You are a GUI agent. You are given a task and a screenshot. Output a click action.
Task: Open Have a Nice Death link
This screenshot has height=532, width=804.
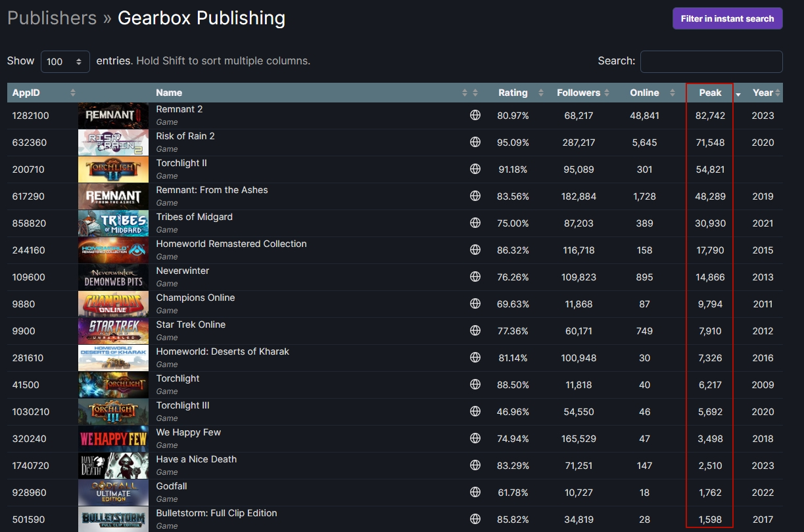196,459
